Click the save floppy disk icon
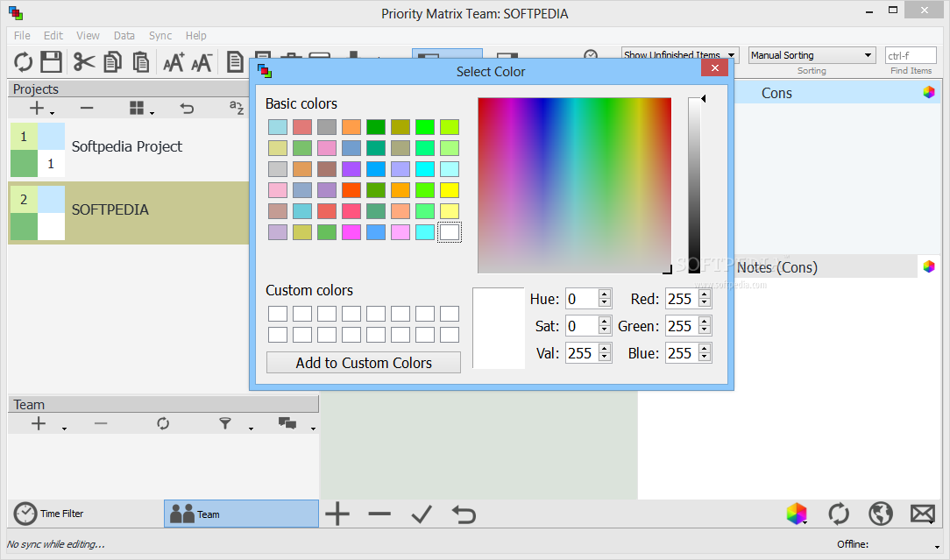The width and height of the screenshot is (950, 560). (52, 62)
